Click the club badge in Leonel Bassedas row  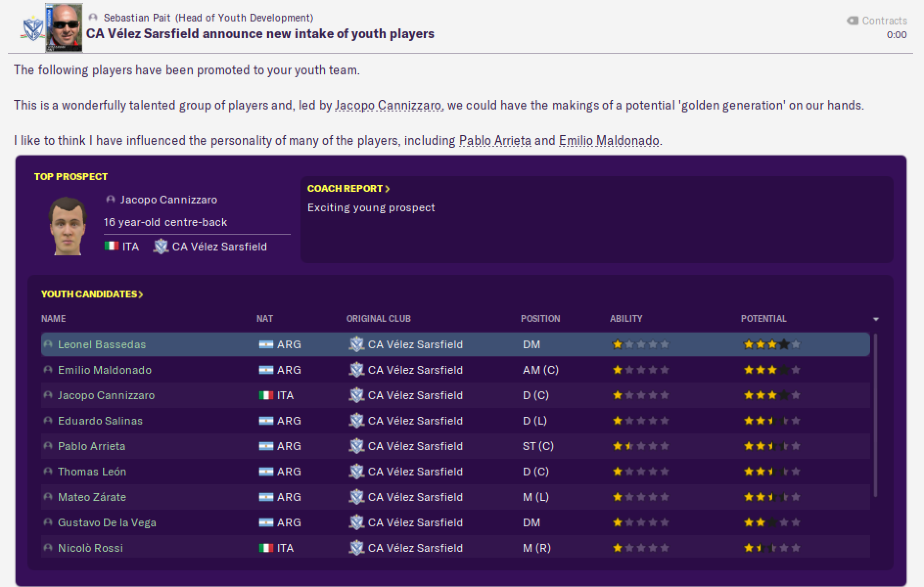[356, 344]
